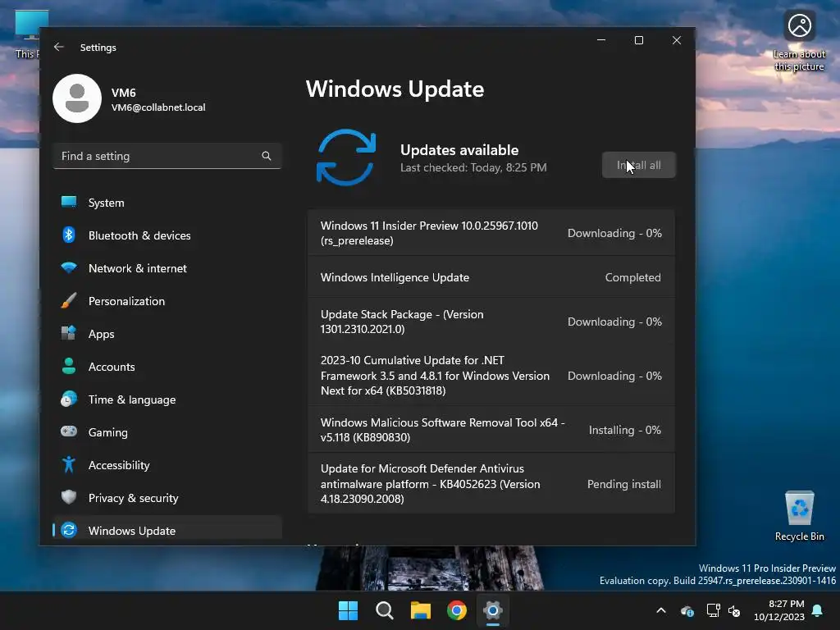Click the Personalization paintbrush icon

[x=69, y=300]
